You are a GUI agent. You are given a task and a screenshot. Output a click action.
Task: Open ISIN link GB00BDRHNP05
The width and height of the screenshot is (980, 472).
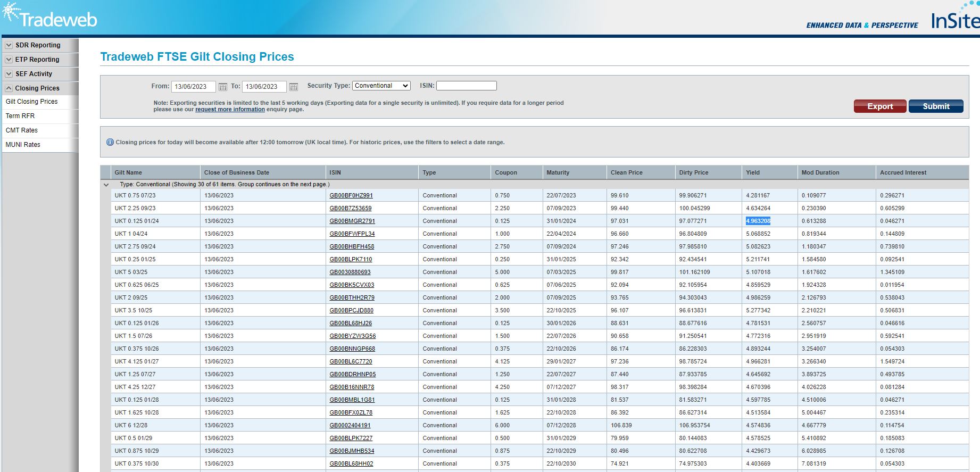tap(353, 374)
